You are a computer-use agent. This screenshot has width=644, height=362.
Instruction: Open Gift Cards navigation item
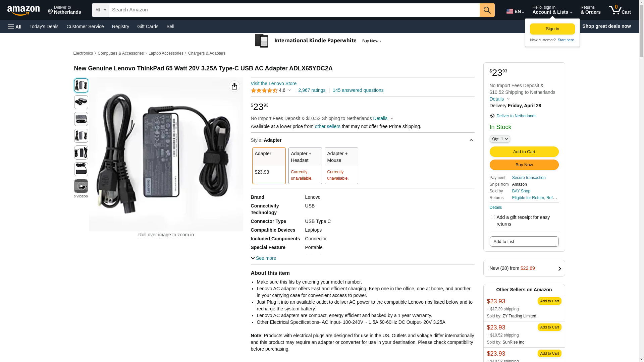coord(148,26)
